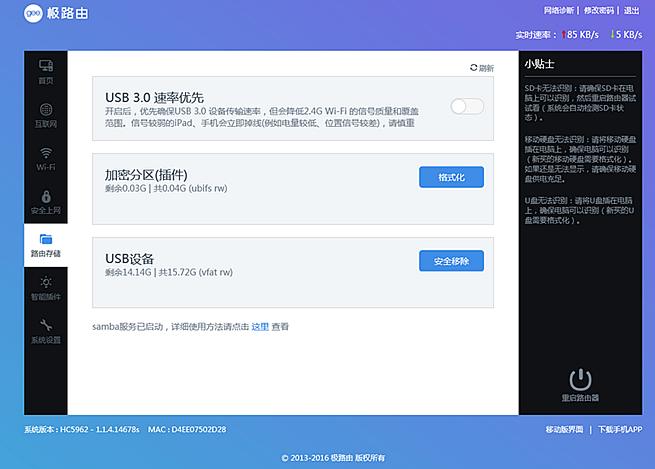655x469 pixels.
Task: Open the 系统设置 wrench icon section
Action: point(46,324)
